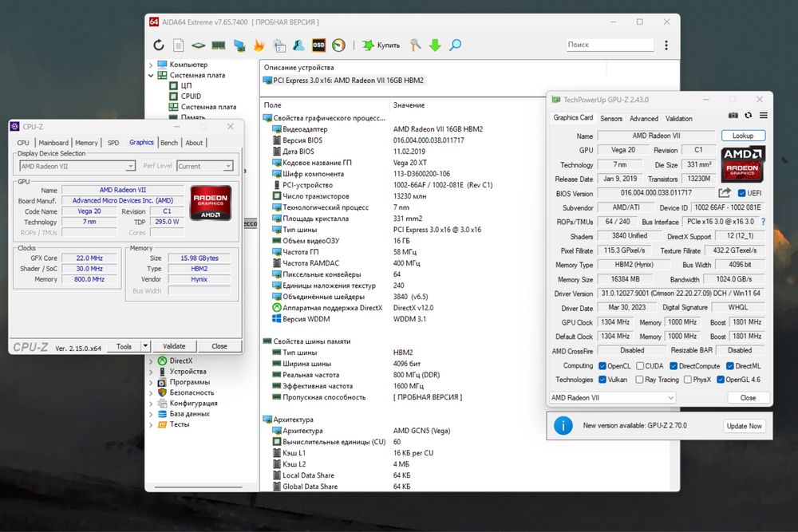Click Bus Interface question mark in GPU-Z
Screen dimensions: 798x532
point(763,222)
